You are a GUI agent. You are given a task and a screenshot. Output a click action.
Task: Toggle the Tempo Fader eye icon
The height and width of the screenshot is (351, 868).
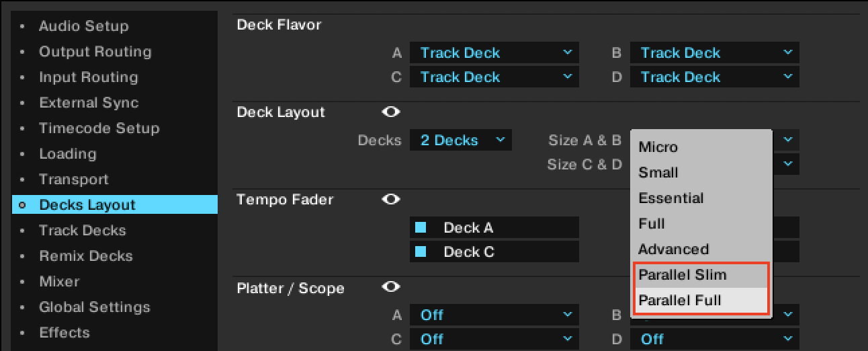pyautogui.click(x=391, y=200)
